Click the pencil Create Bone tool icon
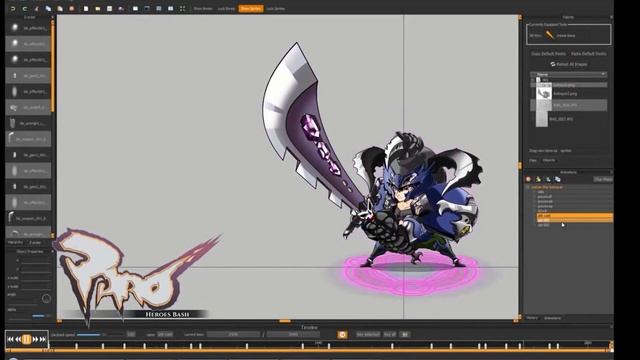Image resolution: width=640 pixels, height=360 pixels. click(x=550, y=35)
